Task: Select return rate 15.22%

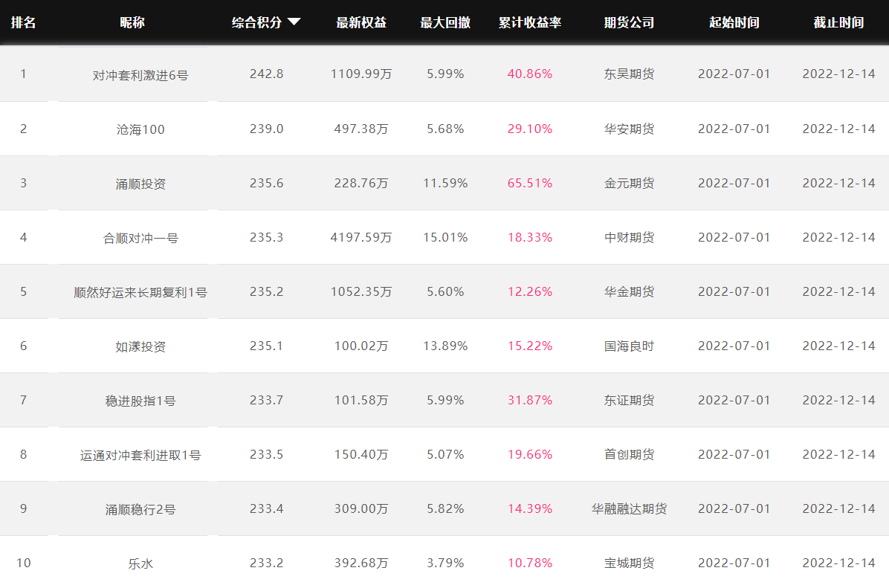Action: pos(529,346)
